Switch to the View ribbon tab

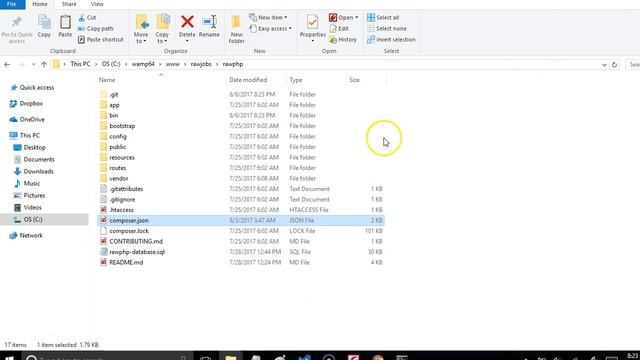pos(97,4)
